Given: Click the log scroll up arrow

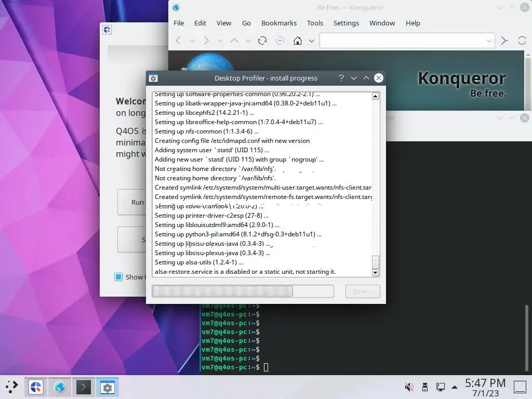Looking at the screenshot, I should [x=375, y=96].
